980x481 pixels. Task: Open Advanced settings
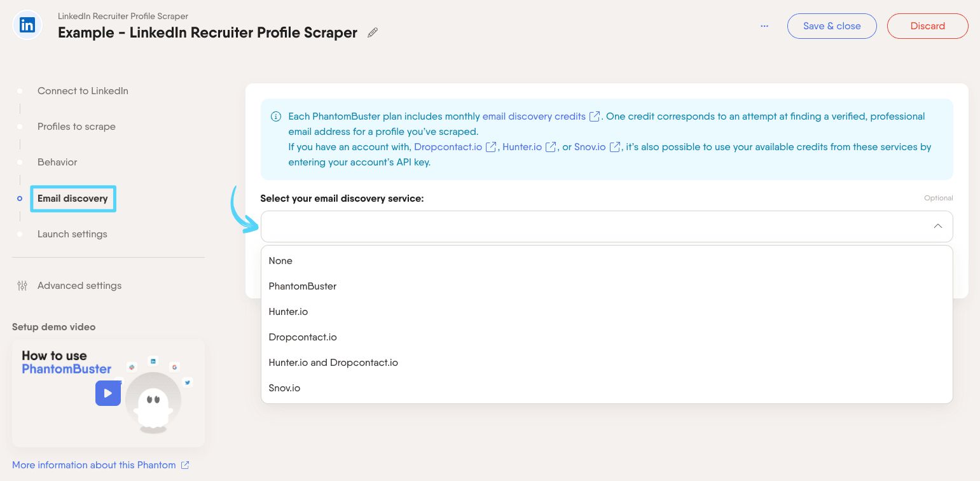79,286
